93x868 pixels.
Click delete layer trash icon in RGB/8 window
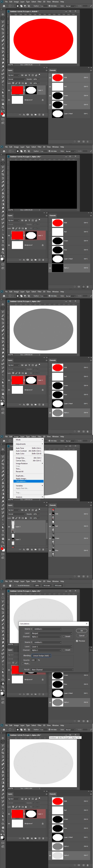(43, 115)
